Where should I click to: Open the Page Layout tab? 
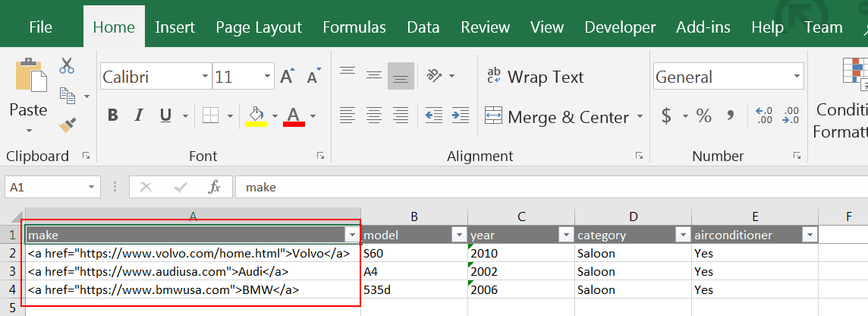point(259,27)
